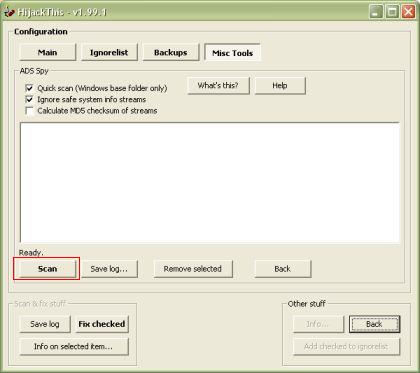The image size is (420, 373).
Task: Click Info on selected item... button
Action: point(74,346)
